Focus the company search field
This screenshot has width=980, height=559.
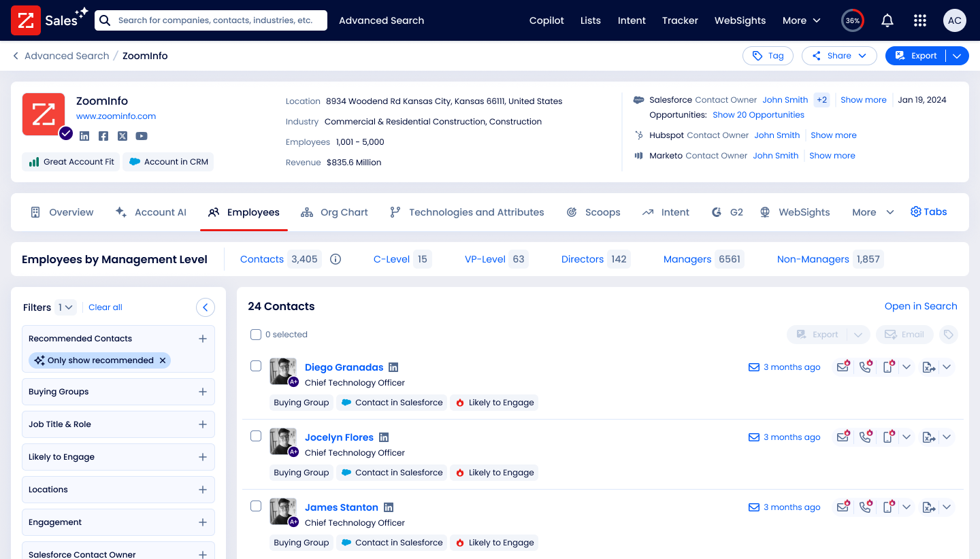pos(211,20)
